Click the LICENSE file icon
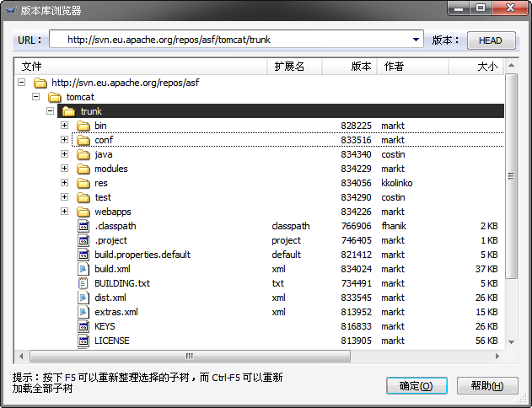 coord(83,341)
